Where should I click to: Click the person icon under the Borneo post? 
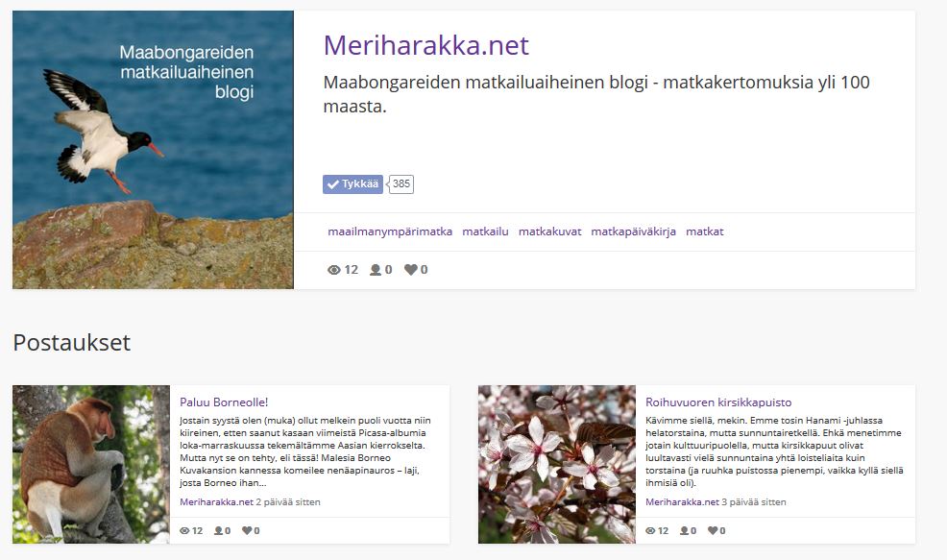217,528
